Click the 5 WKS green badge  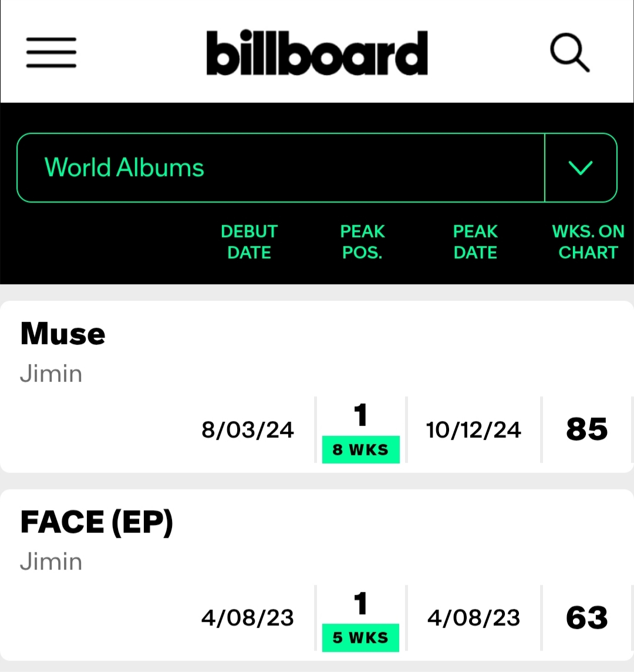click(x=360, y=638)
